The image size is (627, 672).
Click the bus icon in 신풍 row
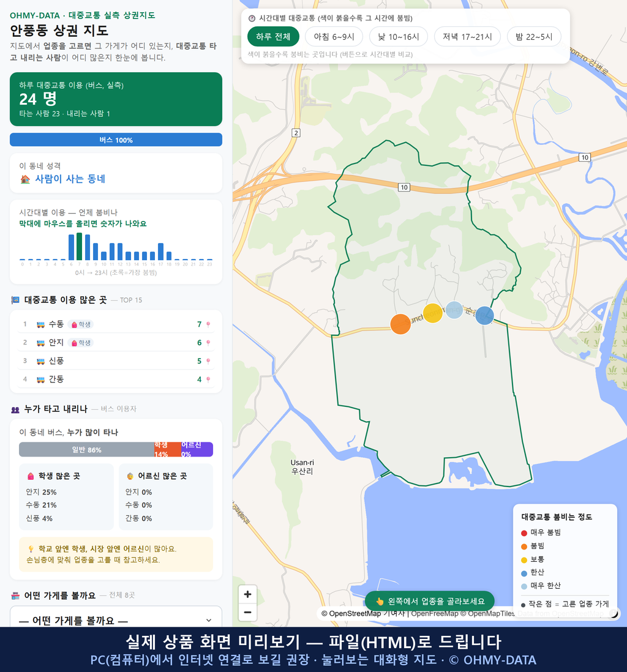pyautogui.click(x=41, y=361)
